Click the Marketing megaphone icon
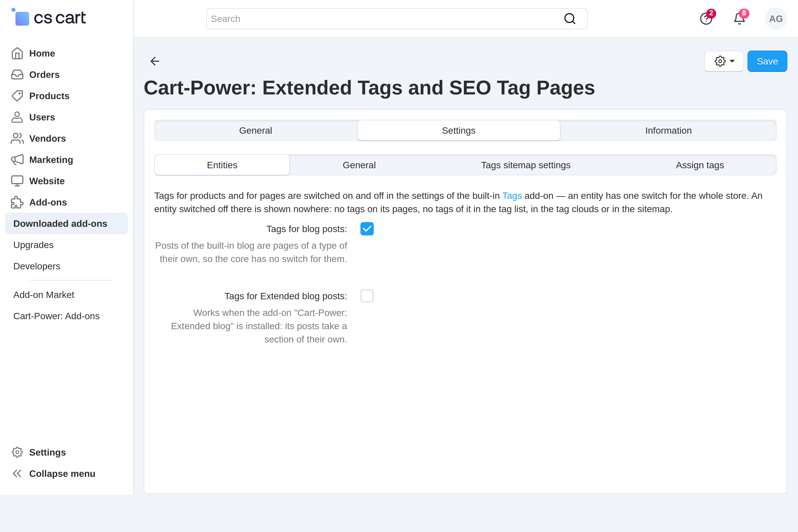 [x=17, y=160]
